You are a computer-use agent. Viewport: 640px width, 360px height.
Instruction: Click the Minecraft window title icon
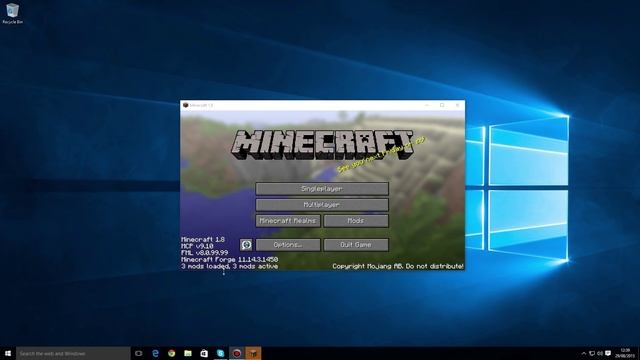(186, 105)
